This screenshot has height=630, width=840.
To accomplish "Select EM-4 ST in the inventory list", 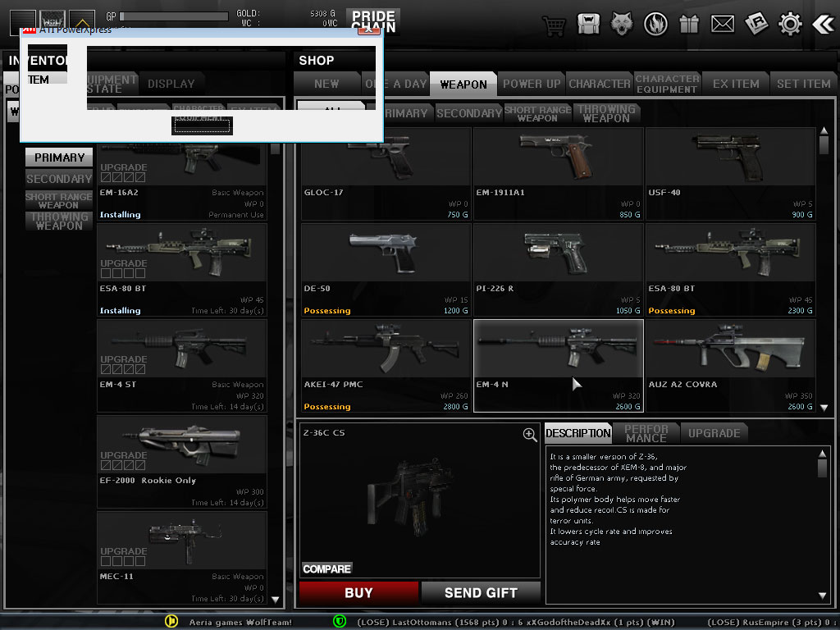I will click(181, 366).
